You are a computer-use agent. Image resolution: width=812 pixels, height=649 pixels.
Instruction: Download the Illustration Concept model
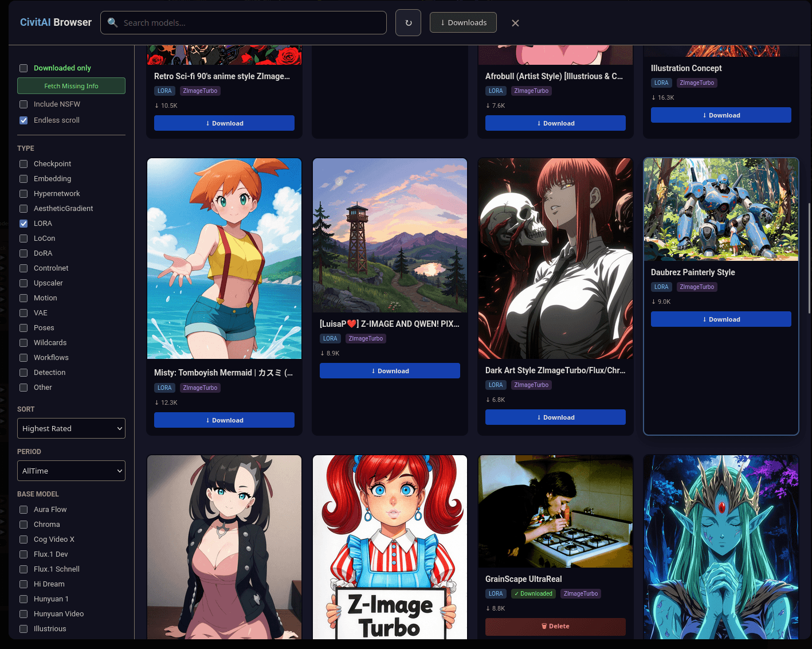click(721, 115)
